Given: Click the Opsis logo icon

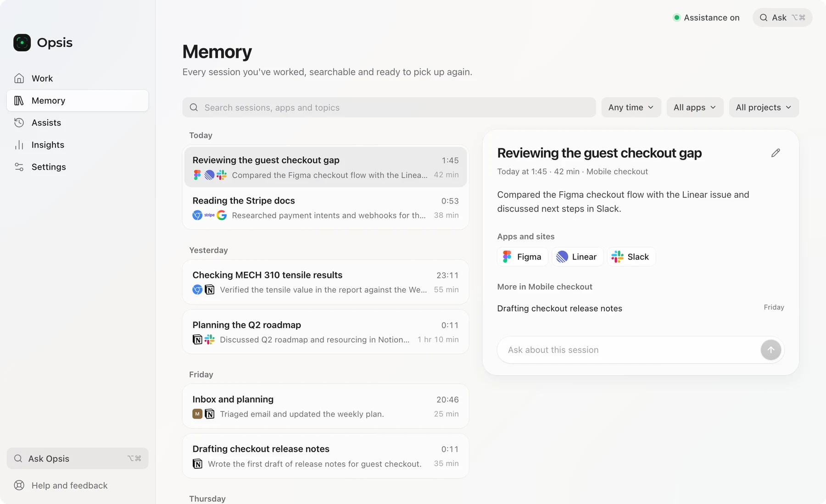Looking at the screenshot, I should point(22,43).
